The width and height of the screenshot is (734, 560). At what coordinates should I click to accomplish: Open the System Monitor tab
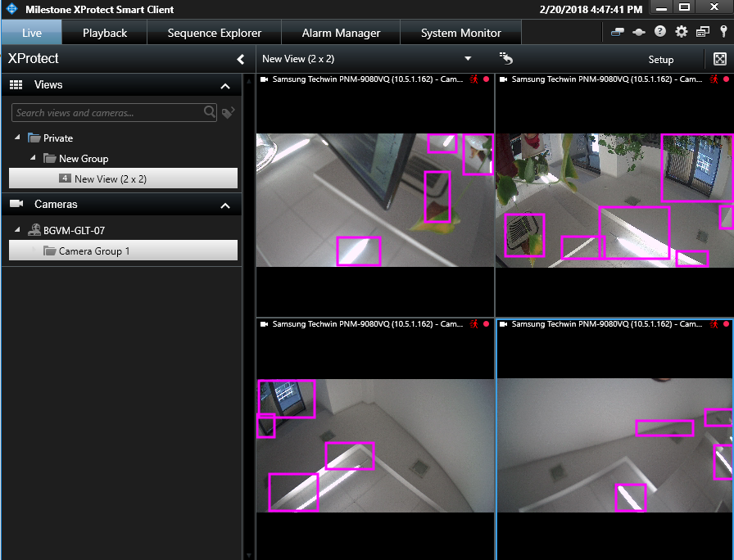460,33
